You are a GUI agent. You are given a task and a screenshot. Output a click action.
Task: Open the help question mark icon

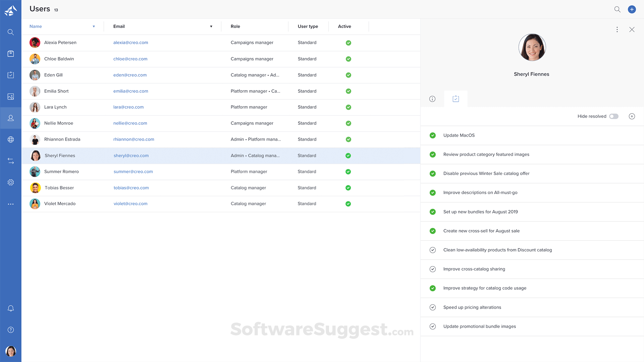(11, 330)
